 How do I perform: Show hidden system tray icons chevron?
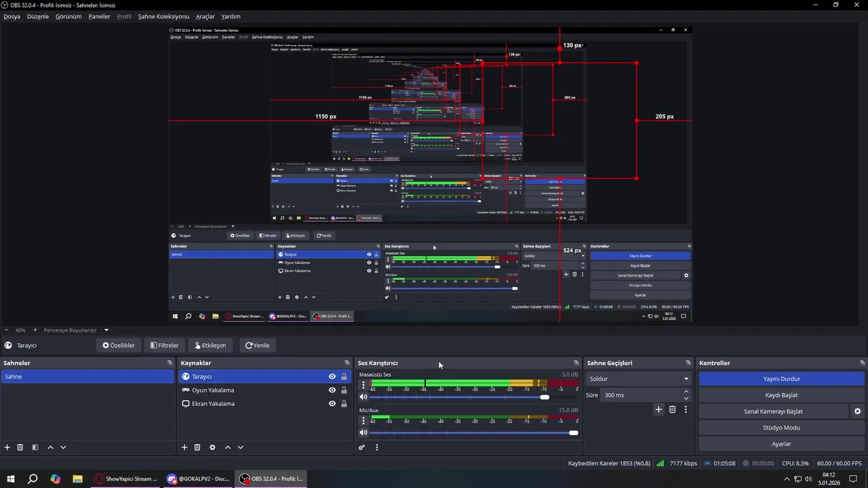pos(787,479)
